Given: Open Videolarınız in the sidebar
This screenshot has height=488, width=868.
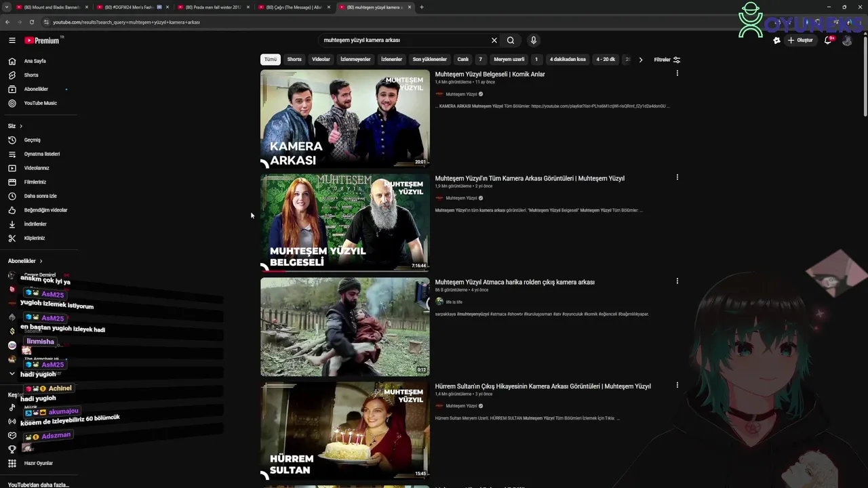Looking at the screenshot, I should pyautogui.click(x=38, y=168).
